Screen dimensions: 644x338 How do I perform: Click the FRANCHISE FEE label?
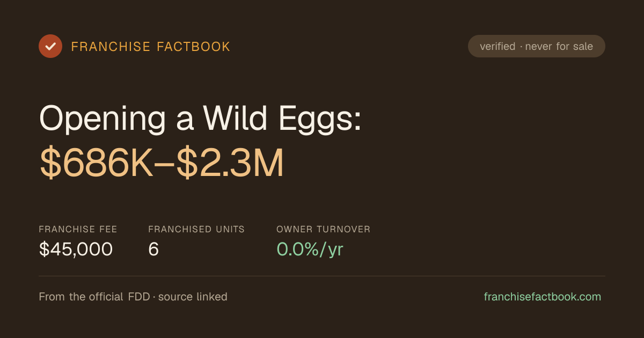[78, 229]
